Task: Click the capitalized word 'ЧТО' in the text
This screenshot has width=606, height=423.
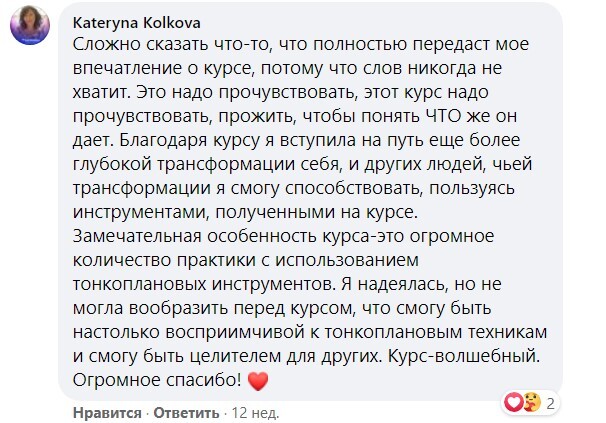Action: pyautogui.click(x=443, y=116)
